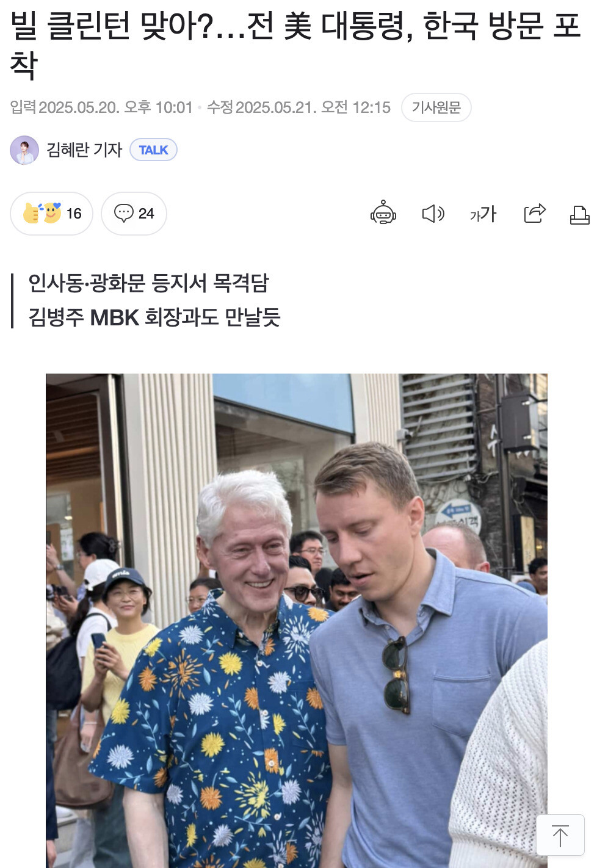Play article audio with speaker icon
This screenshot has height=868, width=597.
pyautogui.click(x=433, y=214)
